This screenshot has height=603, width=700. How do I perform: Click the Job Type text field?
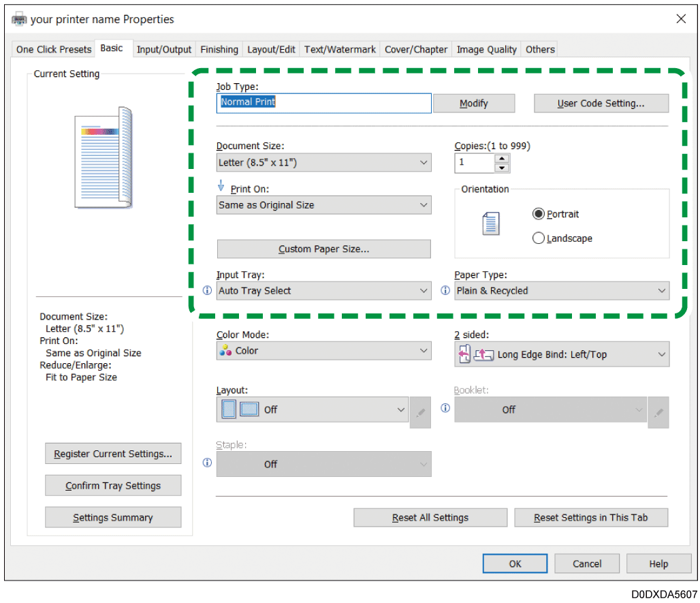tap(323, 103)
